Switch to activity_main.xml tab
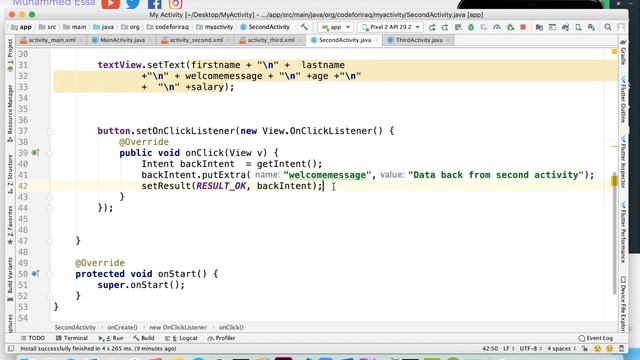This screenshot has width=640, height=360. click(x=52, y=40)
